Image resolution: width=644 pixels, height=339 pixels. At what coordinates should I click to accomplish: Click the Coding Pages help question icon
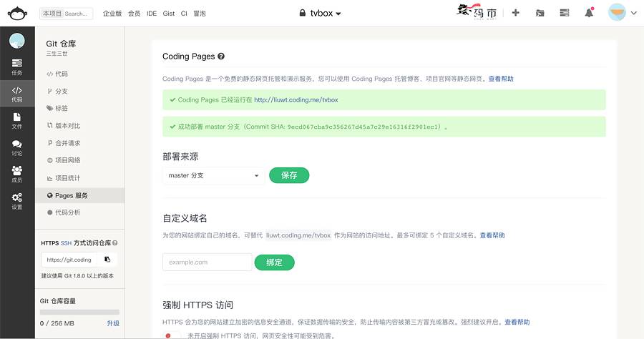pos(221,56)
